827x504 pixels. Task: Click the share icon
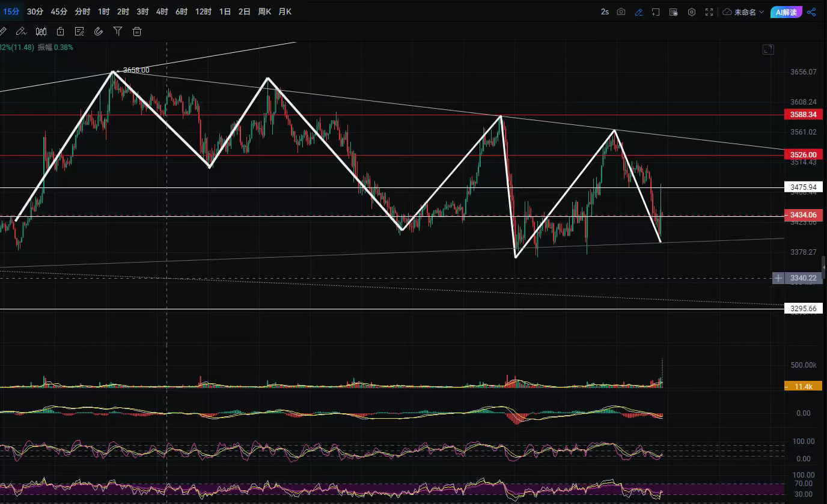(811, 12)
